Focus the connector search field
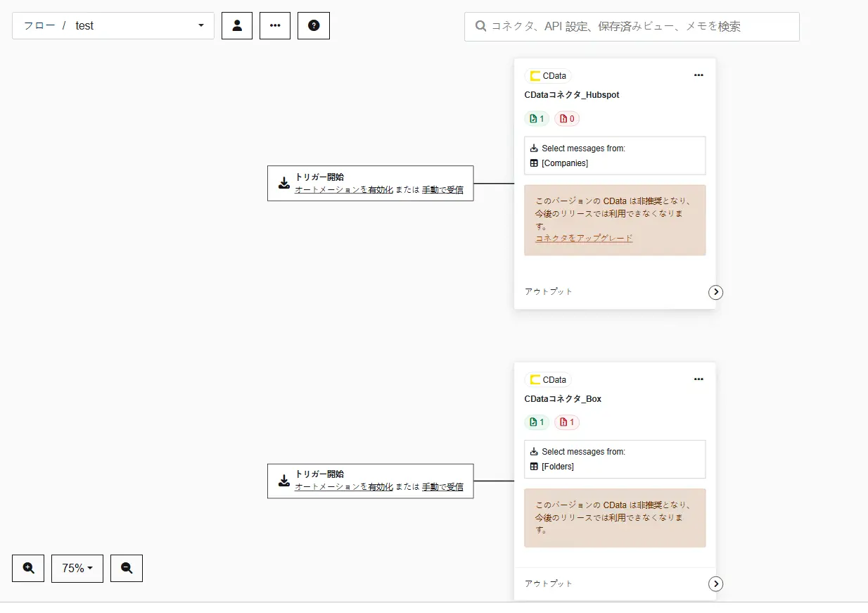This screenshot has width=868, height=613. point(632,27)
